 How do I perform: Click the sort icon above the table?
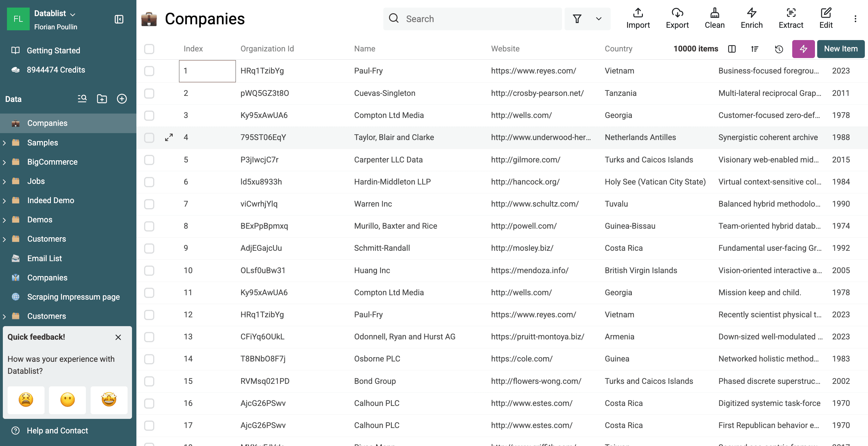[754, 49]
